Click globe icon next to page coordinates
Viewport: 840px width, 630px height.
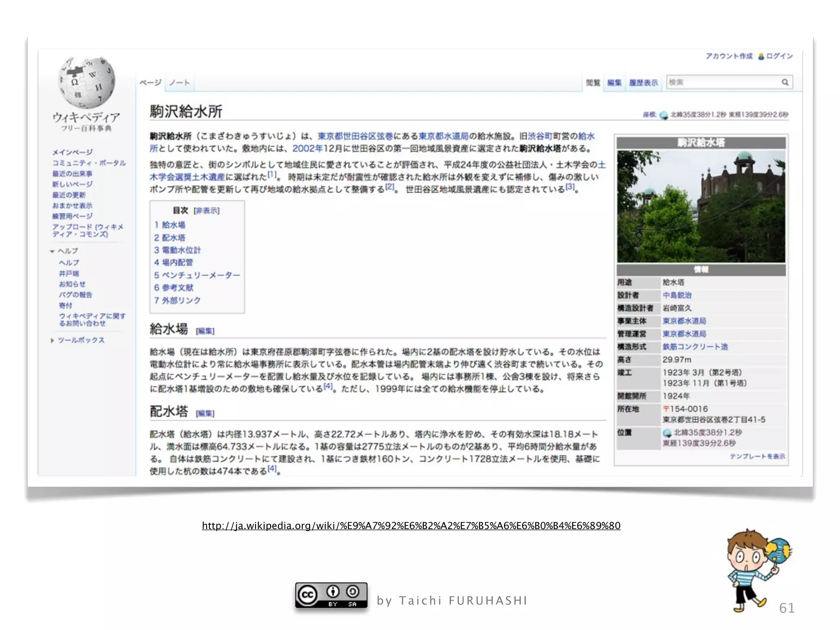[664, 116]
